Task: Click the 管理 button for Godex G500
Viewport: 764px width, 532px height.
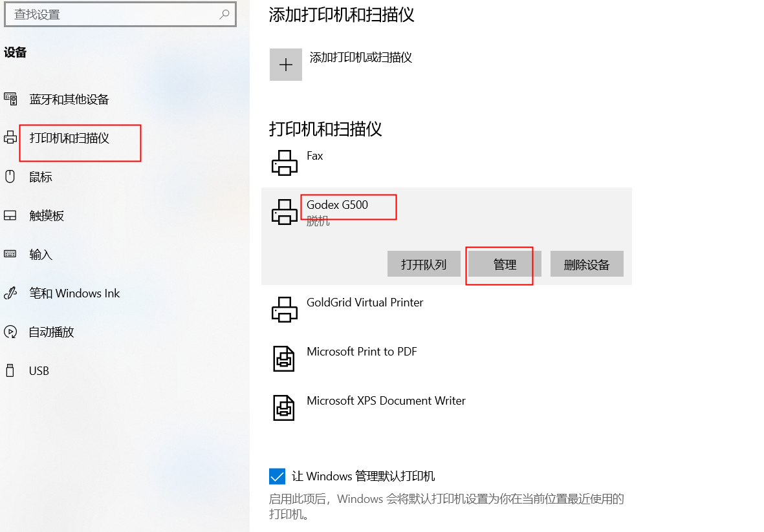Action: pos(505,264)
